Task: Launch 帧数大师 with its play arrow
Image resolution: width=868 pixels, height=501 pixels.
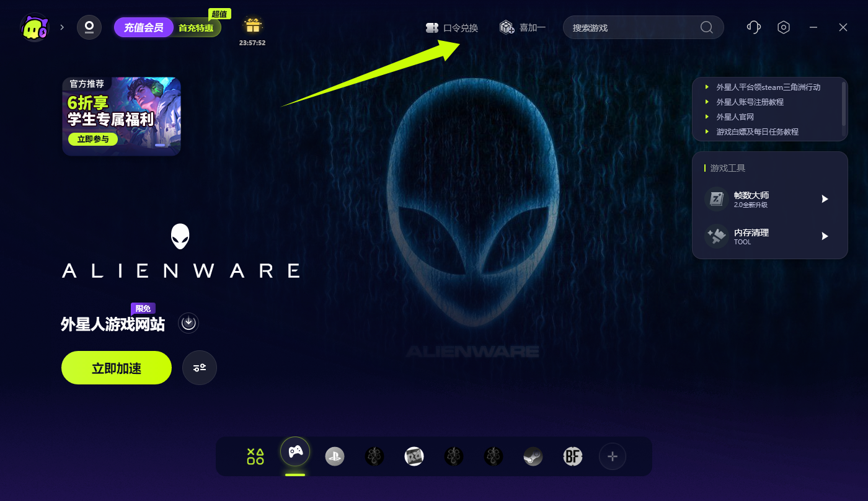Action: pyautogui.click(x=825, y=199)
